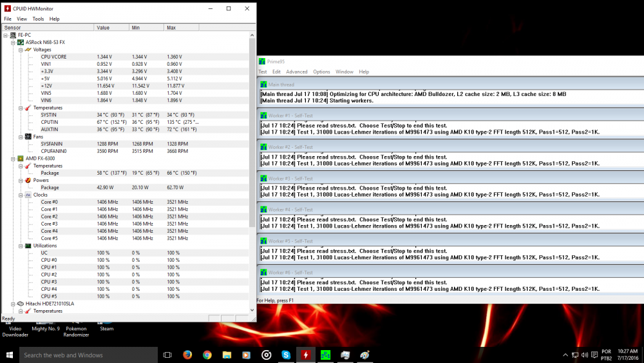Click the ASRock N68-S3 FX motherboard icon
Image resolution: width=644 pixels, height=363 pixels.
21,42
